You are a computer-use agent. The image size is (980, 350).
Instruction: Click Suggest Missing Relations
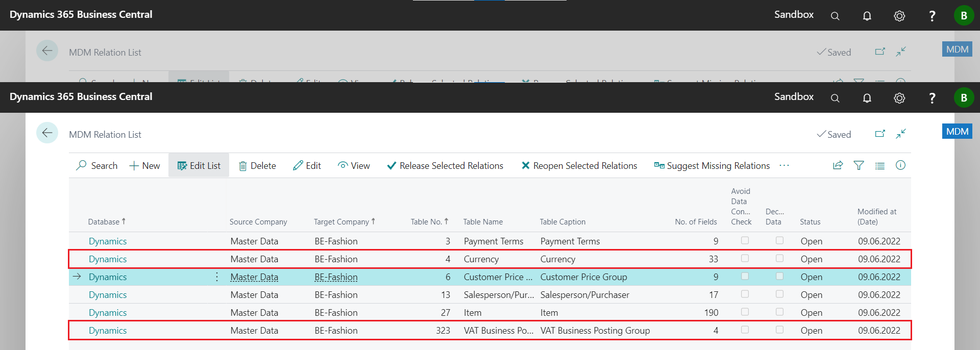(712, 166)
